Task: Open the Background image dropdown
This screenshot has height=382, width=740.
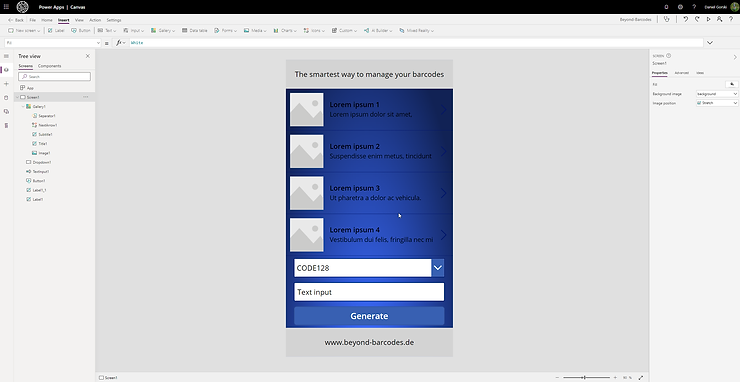Action: coord(717,94)
